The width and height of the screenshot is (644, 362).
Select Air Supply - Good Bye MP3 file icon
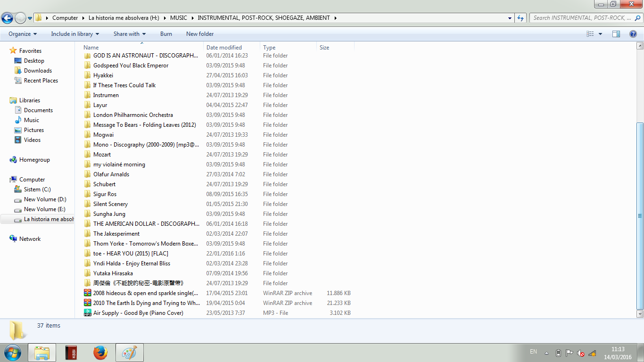(87, 313)
